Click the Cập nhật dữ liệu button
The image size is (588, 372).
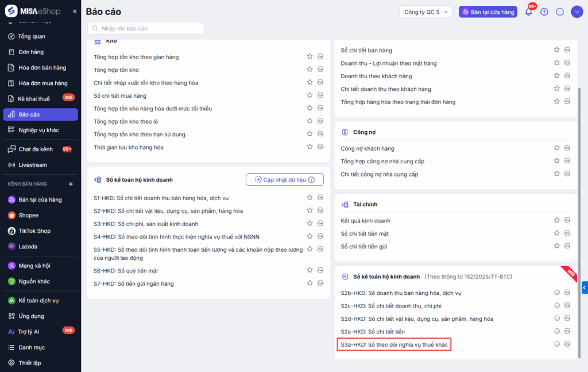(x=284, y=179)
